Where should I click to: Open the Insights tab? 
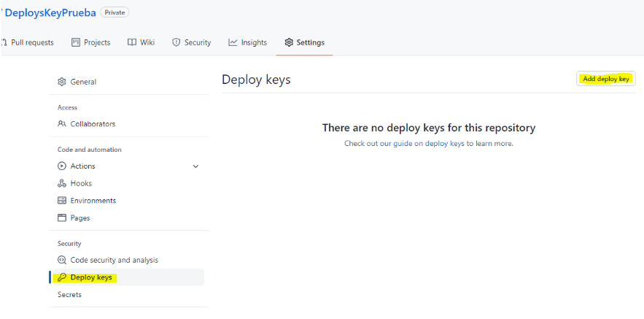[x=248, y=42]
